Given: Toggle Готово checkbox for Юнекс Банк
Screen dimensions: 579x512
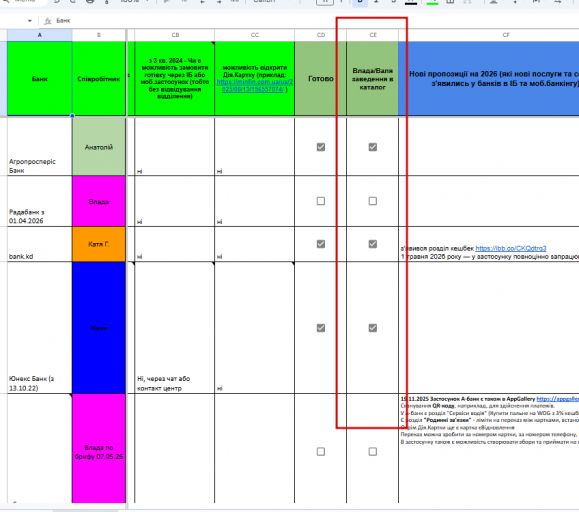Looking at the screenshot, I should (321, 328).
